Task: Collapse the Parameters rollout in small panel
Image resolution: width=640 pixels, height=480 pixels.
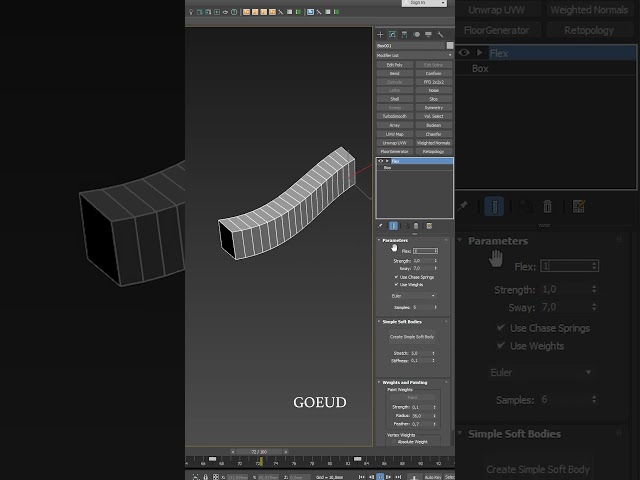Action: (379, 240)
